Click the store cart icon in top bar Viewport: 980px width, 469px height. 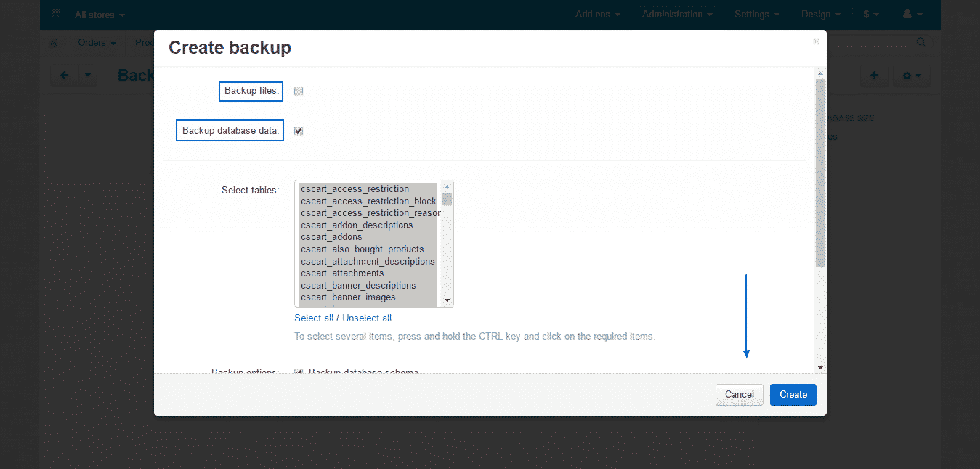click(x=54, y=14)
